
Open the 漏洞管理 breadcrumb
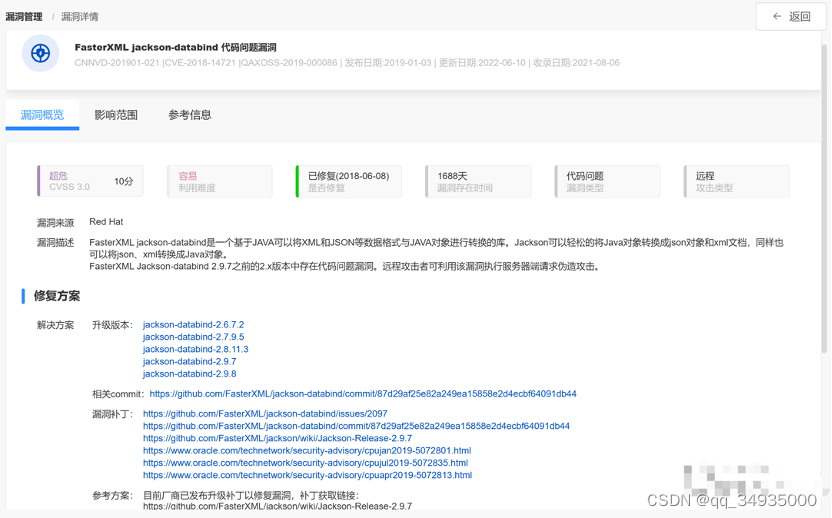pyautogui.click(x=24, y=17)
